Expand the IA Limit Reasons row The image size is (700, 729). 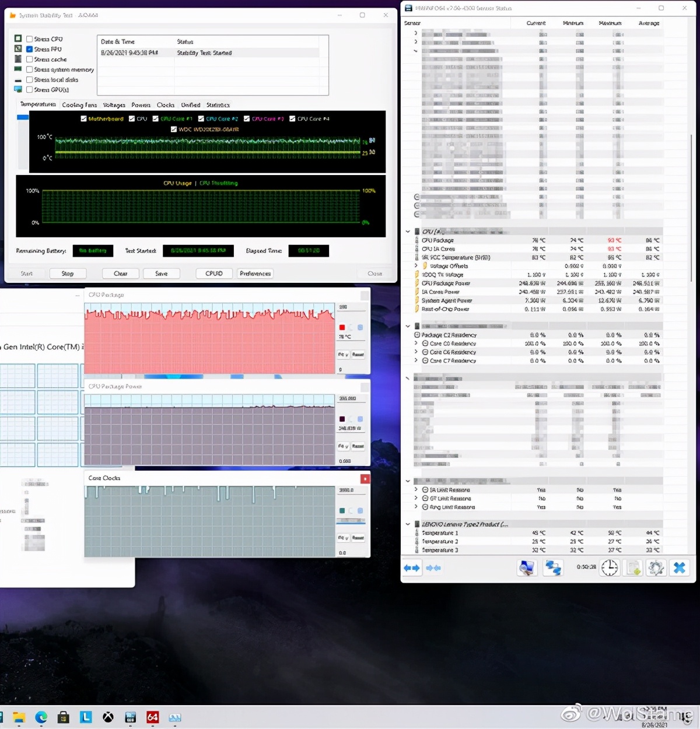tap(416, 490)
